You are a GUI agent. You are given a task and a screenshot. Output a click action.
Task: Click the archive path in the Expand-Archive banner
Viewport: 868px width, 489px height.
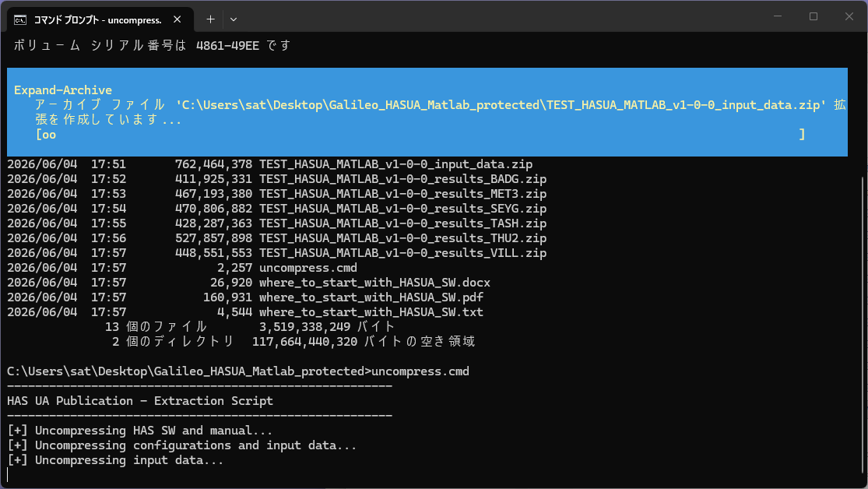501,104
